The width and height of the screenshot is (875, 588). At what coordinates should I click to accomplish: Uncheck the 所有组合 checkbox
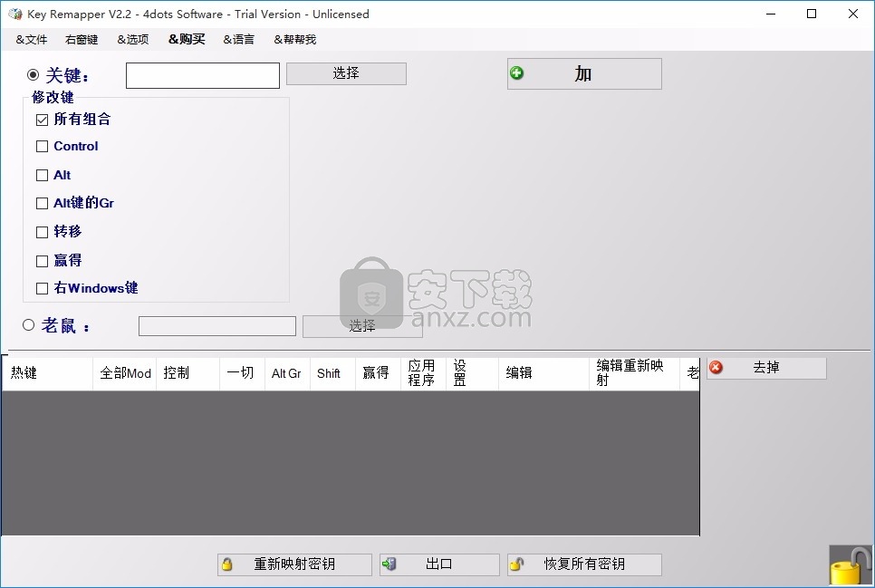(42, 120)
